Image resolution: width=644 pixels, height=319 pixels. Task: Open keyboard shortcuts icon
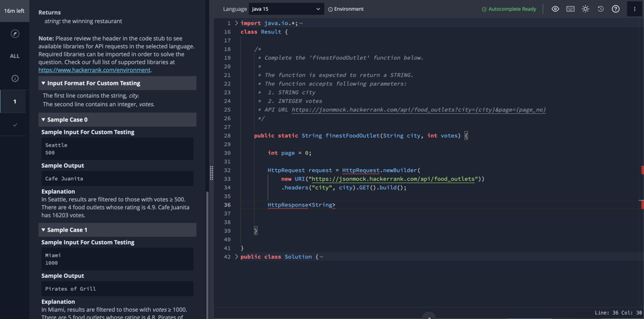571,9
